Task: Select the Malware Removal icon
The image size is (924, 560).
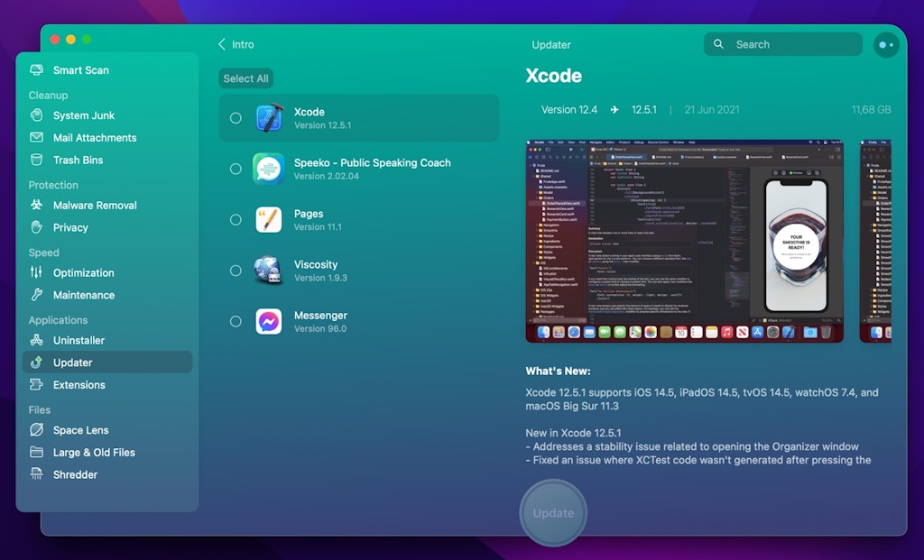Action: pyautogui.click(x=37, y=206)
